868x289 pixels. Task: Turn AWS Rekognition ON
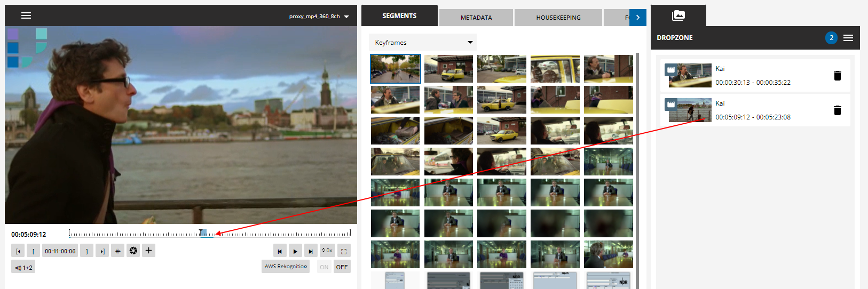(324, 267)
